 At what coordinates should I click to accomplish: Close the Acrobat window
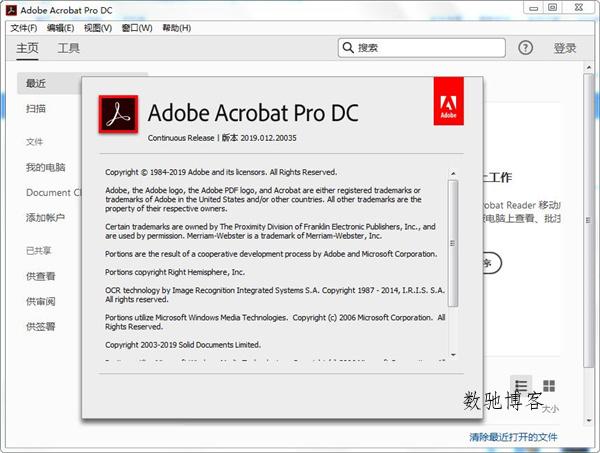[x=579, y=8]
